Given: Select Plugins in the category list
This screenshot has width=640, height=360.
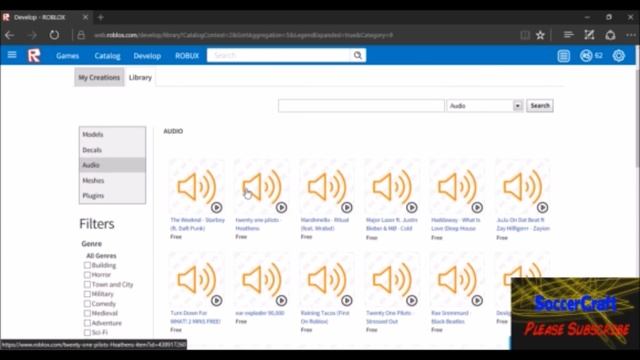Looking at the screenshot, I should (112, 196).
